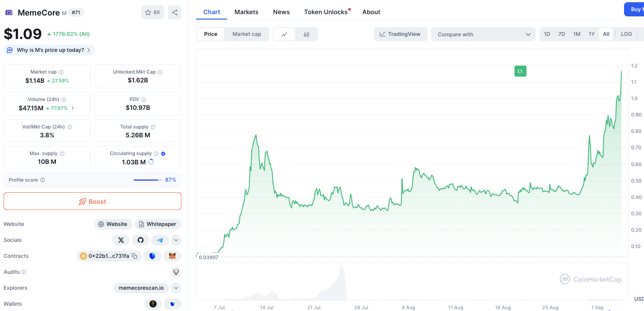
Task: Click Unlocked Mkt Cap info icon
Action: click(160, 72)
